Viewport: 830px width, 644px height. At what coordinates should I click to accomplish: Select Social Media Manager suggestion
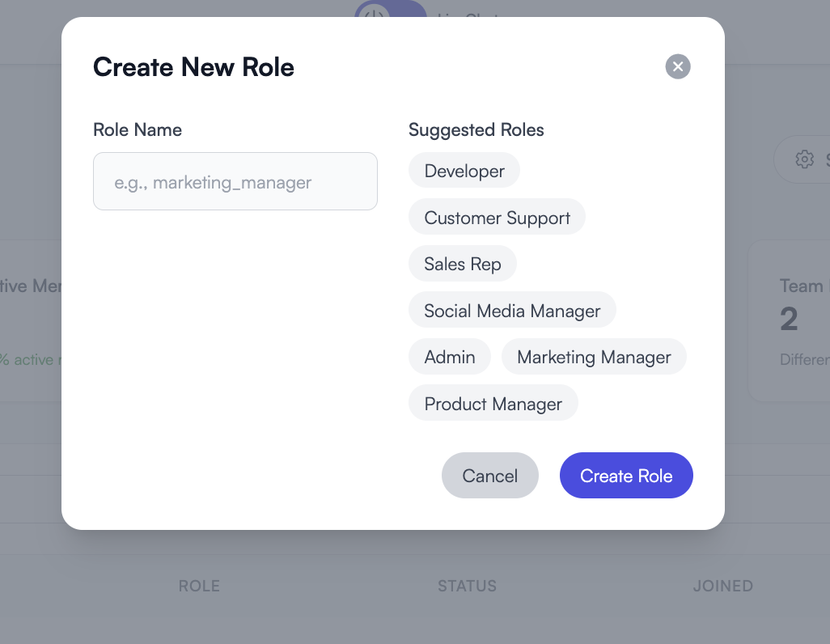pyautogui.click(x=512, y=310)
